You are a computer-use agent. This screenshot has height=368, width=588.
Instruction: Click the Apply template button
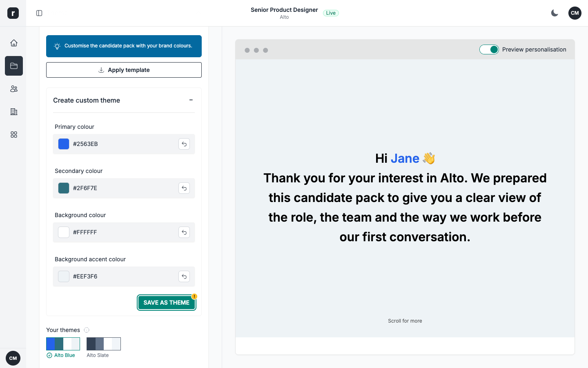point(124,70)
